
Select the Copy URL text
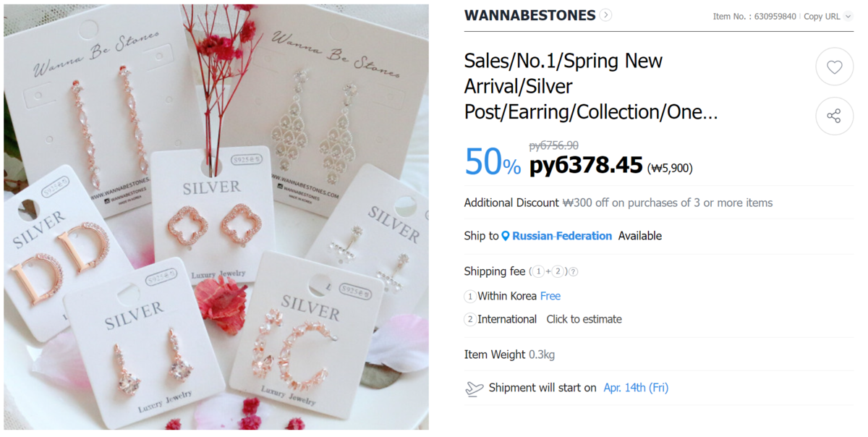click(x=822, y=17)
